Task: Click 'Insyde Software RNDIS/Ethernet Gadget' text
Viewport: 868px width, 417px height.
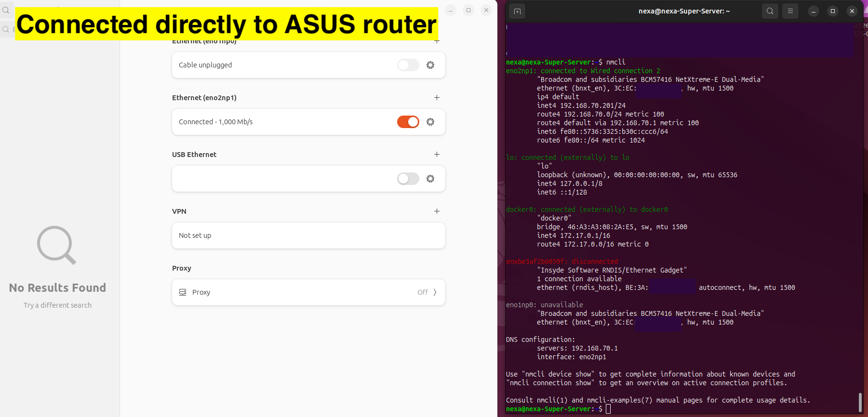Action: [x=612, y=270]
